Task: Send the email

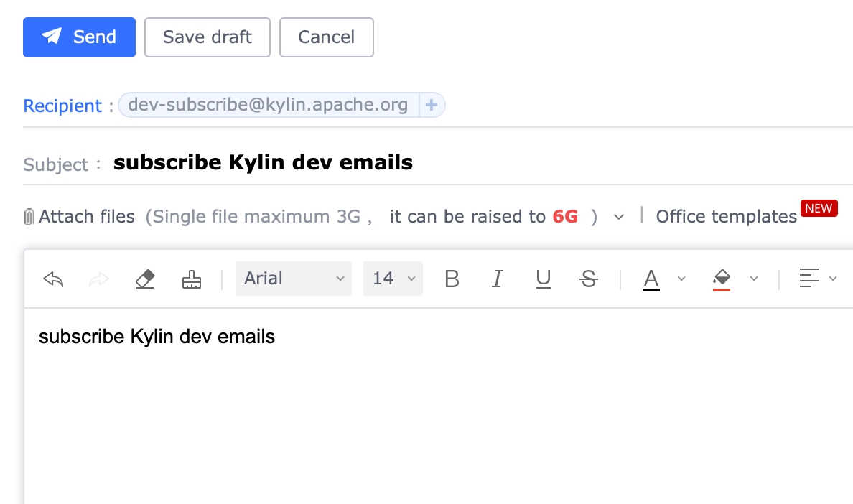Action: click(79, 37)
